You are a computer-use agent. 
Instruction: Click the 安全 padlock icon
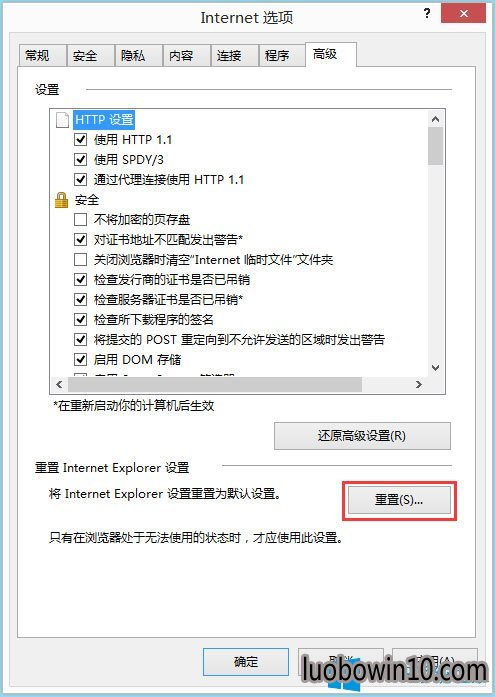[61, 200]
